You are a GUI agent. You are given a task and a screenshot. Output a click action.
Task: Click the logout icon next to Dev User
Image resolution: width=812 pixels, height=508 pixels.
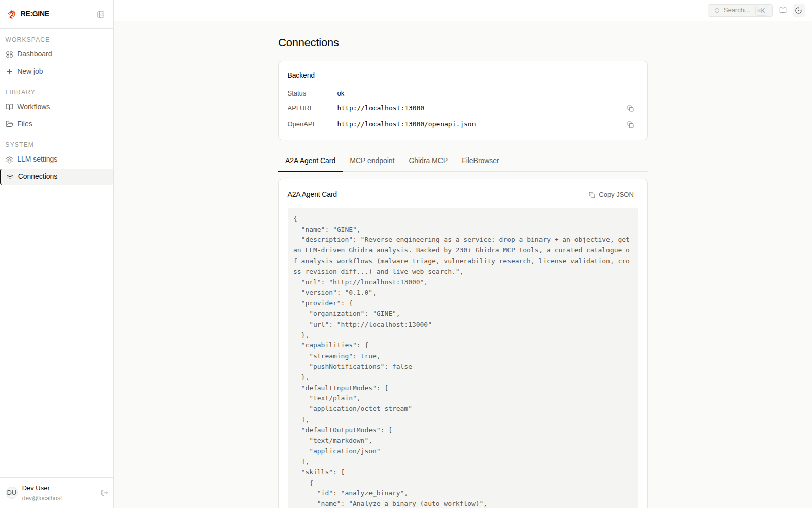105,493
